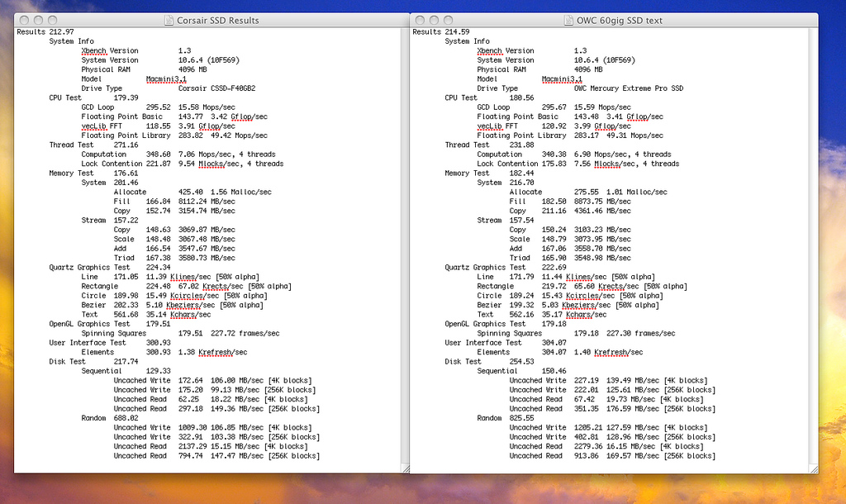Click the Sequential score '129.33'

pyautogui.click(x=158, y=371)
